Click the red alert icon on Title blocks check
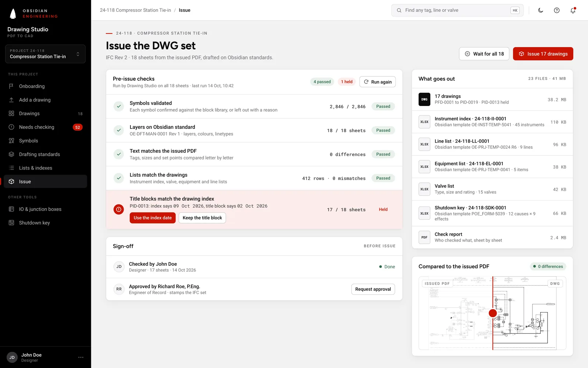This screenshot has width=588, height=368. coord(119,209)
